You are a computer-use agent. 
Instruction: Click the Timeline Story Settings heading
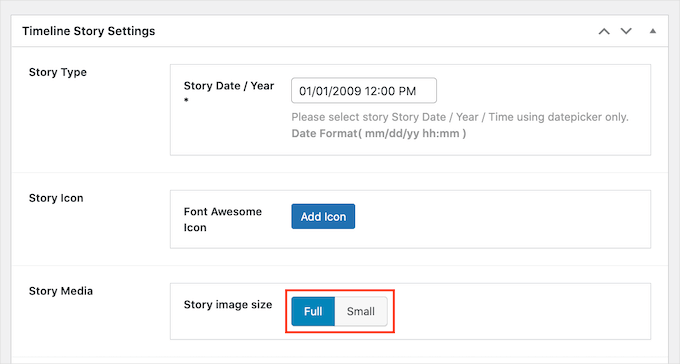tap(88, 31)
